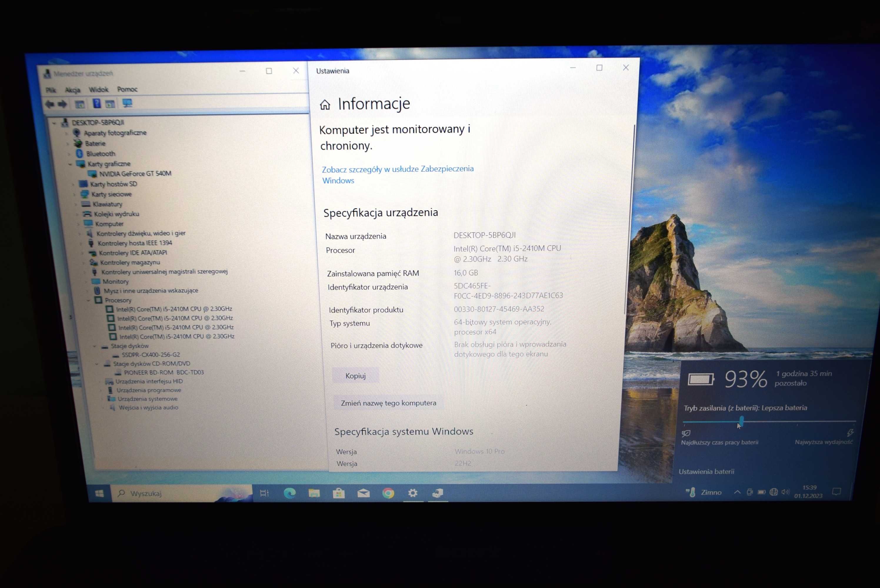Show hidden tray icons chevron
This screenshot has height=588, width=880.
[737, 492]
